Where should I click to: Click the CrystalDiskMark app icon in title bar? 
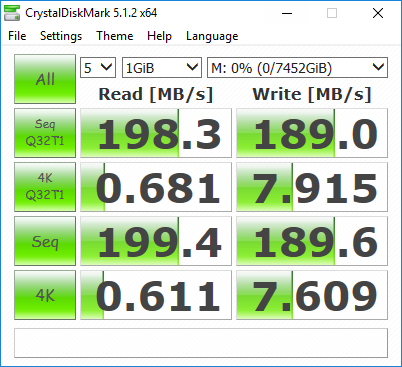pos(12,13)
